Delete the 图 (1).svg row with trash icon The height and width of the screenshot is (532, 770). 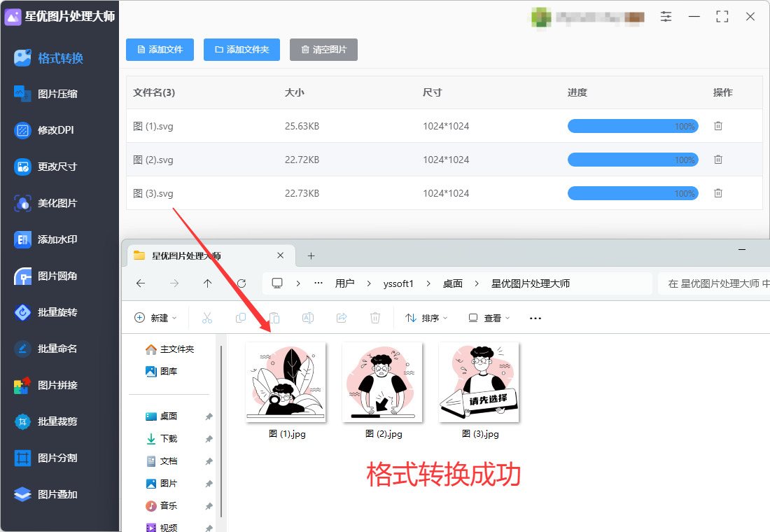coord(718,126)
